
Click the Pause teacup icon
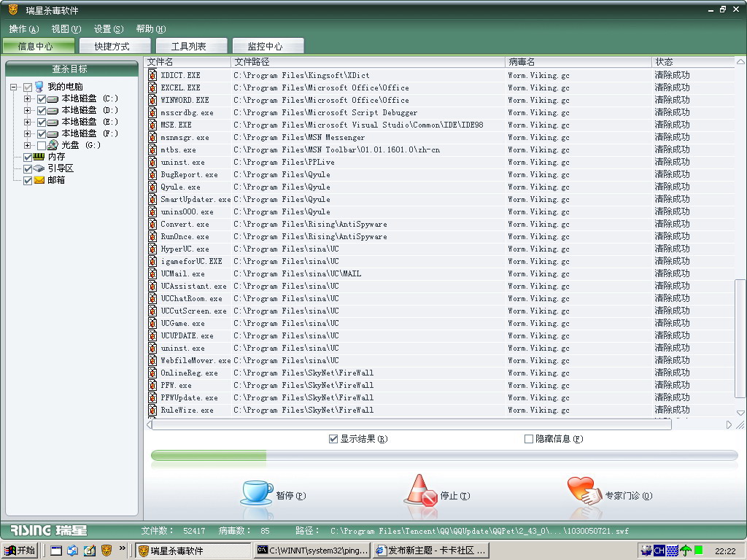click(256, 492)
